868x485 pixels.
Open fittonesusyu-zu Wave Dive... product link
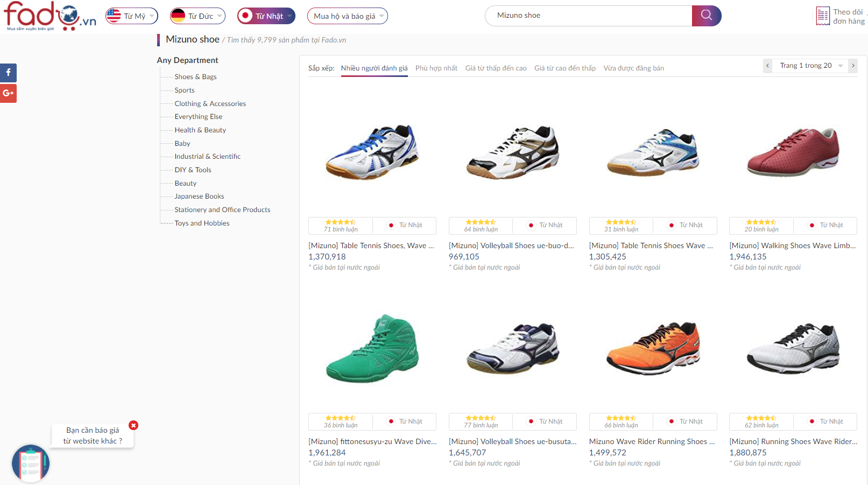point(373,442)
